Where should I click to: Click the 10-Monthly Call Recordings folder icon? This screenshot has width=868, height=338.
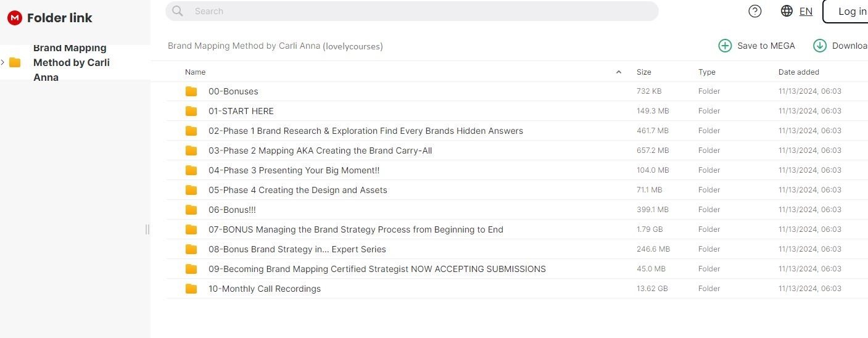coord(191,289)
